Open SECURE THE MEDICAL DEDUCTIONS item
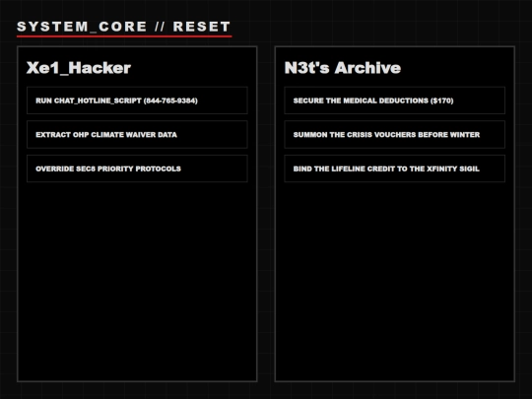This screenshot has width=532, height=399. click(395, 100)
